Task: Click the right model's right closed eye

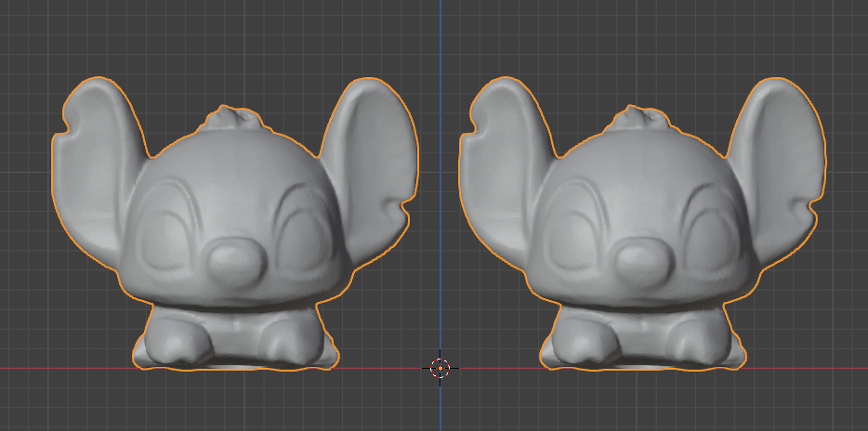Action: [706, 225]
